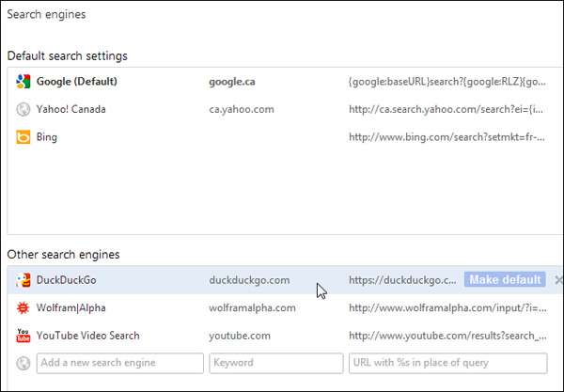Make DuckDuckGo the default search engine

(x=505, y=280)
